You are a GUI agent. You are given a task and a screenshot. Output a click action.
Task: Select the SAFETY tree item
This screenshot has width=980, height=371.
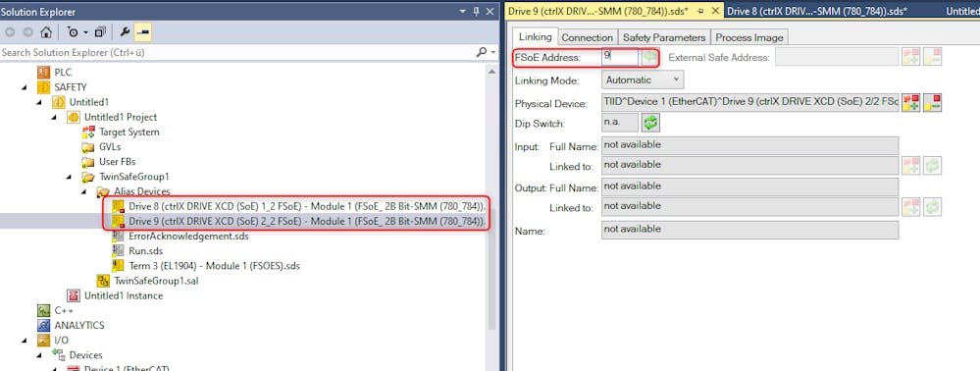pos(71,87)
